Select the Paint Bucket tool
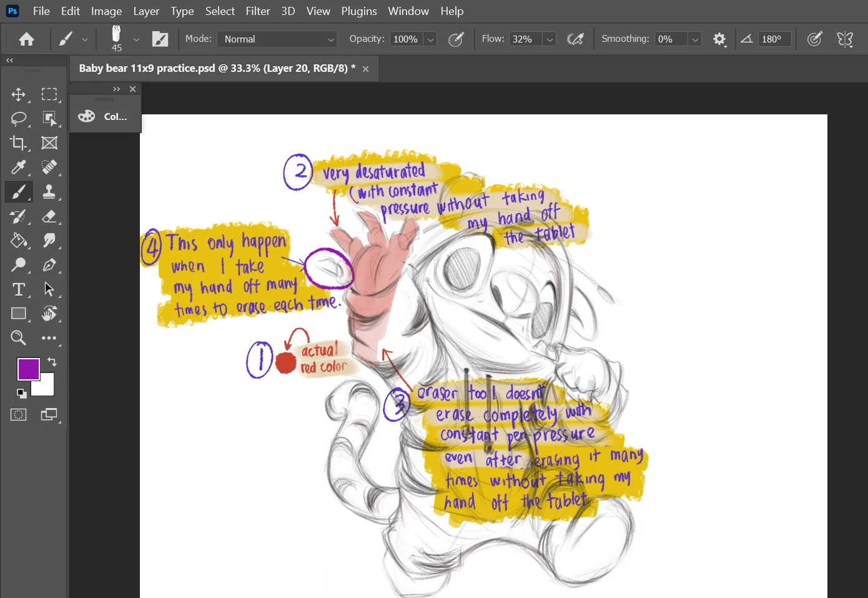 click(19, 241)
